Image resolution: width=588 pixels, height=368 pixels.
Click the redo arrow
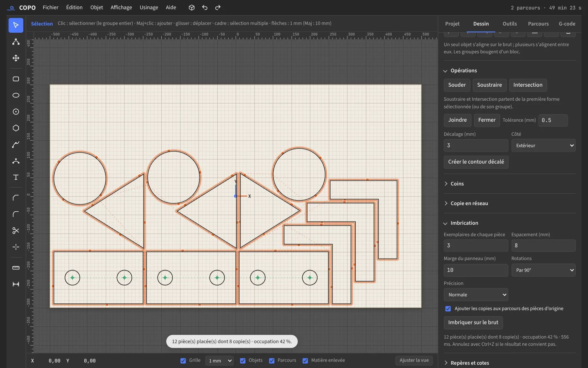[218, 8]
